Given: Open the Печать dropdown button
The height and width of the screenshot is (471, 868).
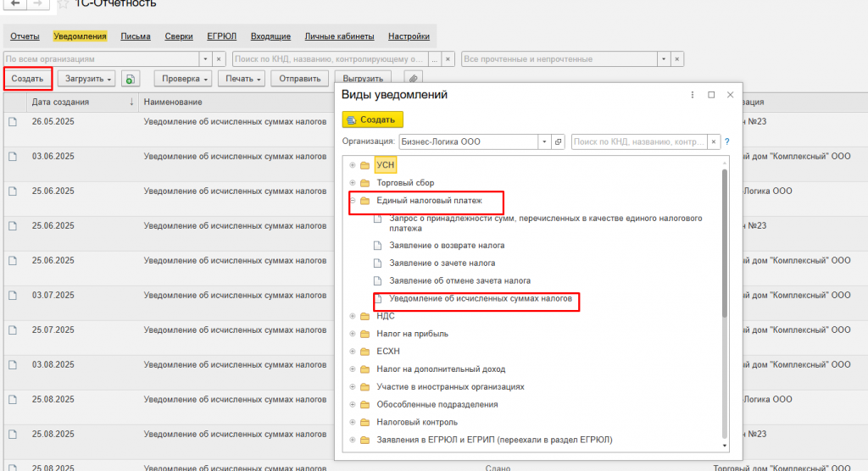Looking at the screenshot, I should click(x=242, y=79).
